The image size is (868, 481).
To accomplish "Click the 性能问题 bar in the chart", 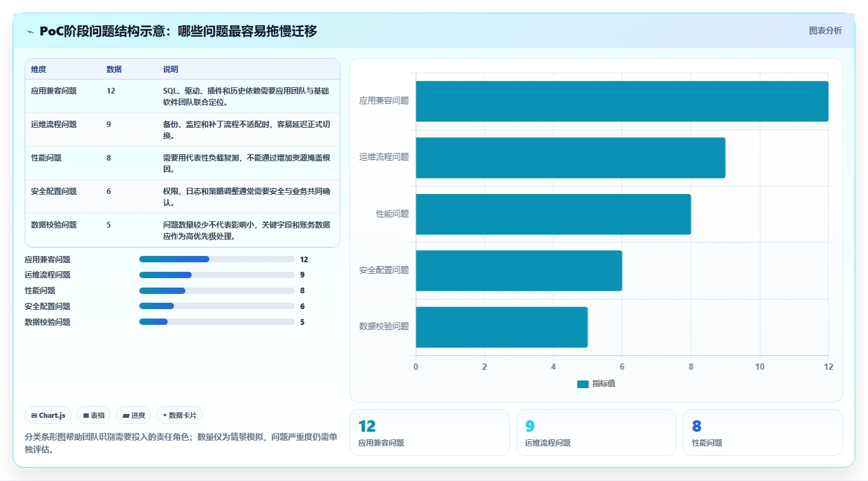I will coord(554,214).
